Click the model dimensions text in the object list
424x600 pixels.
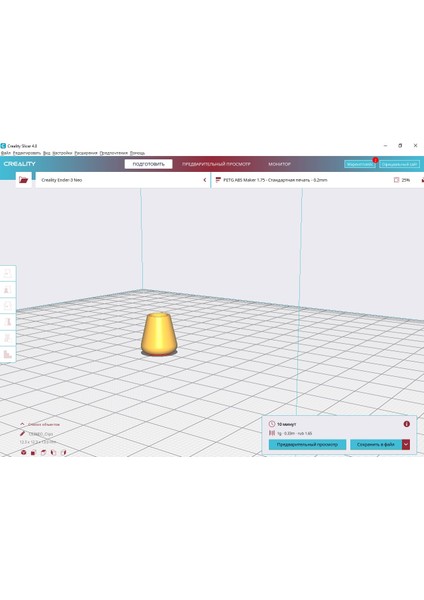click(38, 442)
